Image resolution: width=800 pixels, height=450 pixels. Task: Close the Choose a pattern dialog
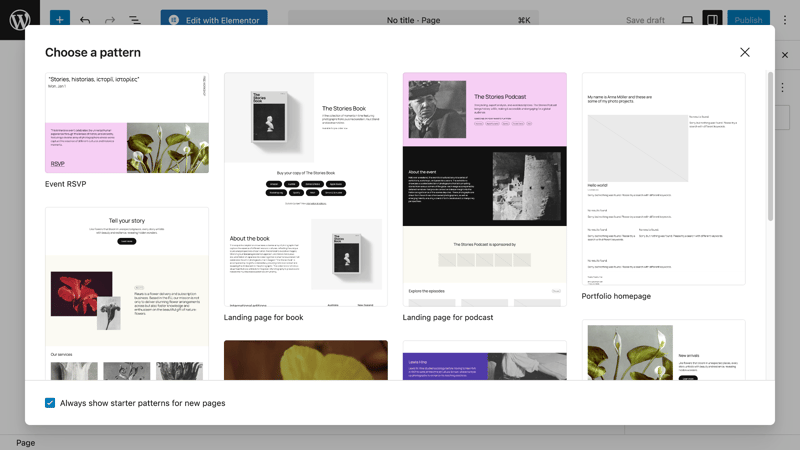(744, 52)
